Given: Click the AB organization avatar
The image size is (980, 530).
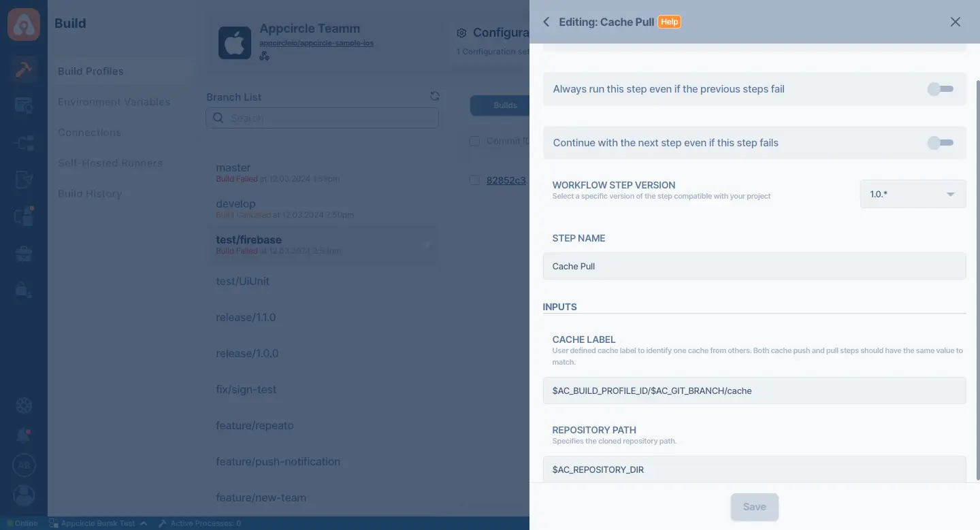Looking at the screenshot, I should pos(24,465).
